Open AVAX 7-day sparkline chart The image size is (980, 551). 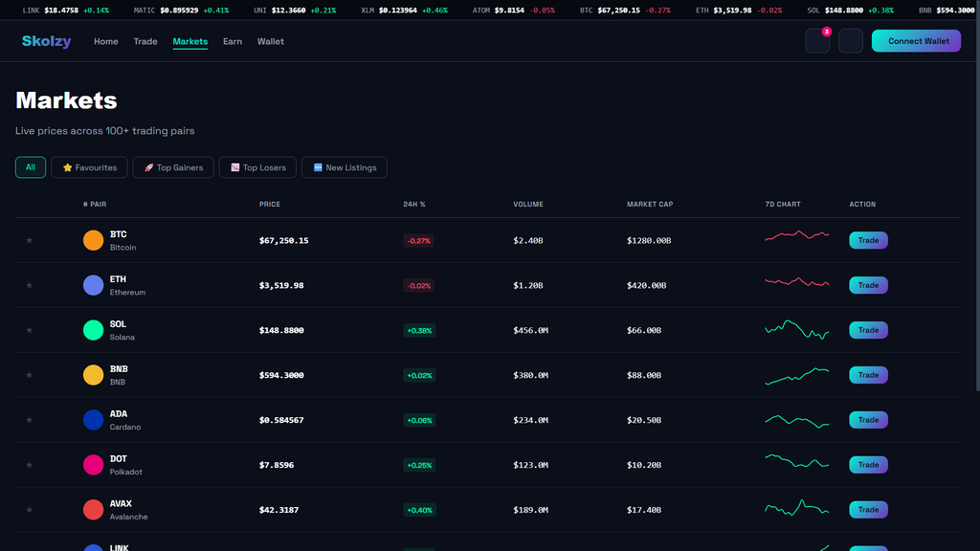(797, 508)
